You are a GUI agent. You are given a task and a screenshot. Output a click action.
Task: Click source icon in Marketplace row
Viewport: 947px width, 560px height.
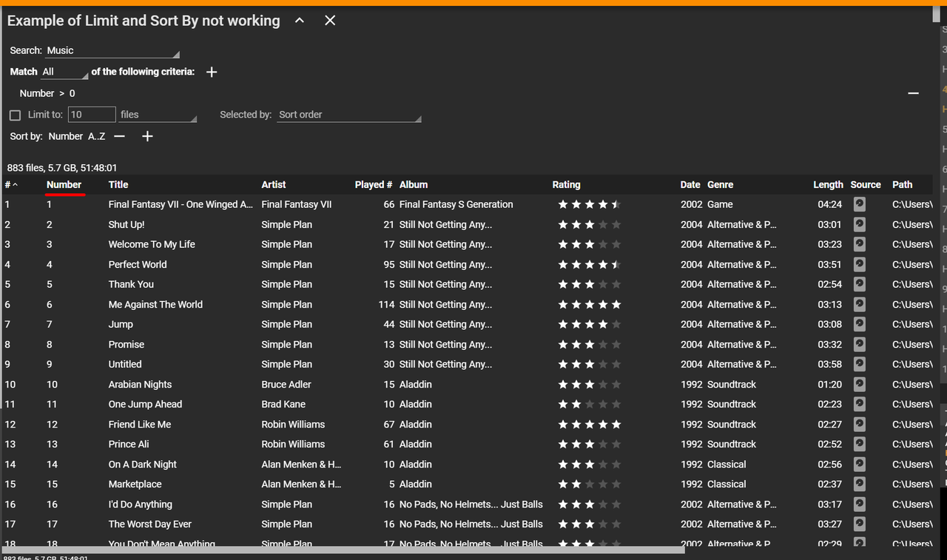[x=859, y=484]
